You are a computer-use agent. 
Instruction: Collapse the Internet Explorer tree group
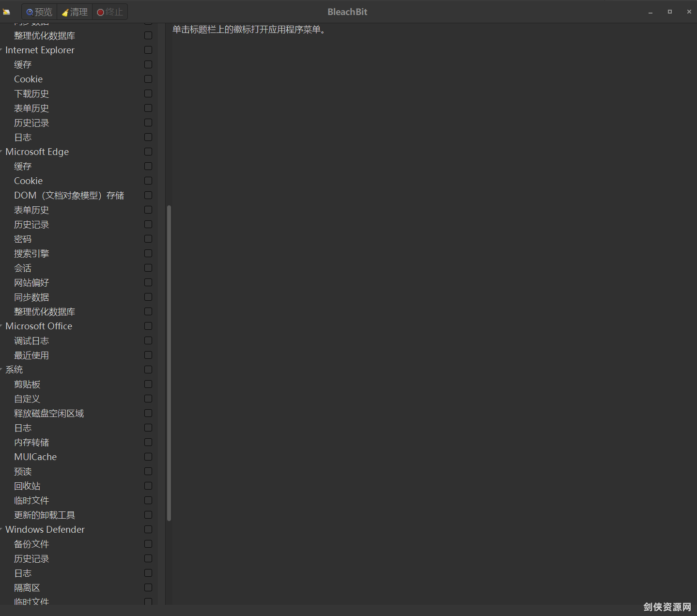pos(1,50)
